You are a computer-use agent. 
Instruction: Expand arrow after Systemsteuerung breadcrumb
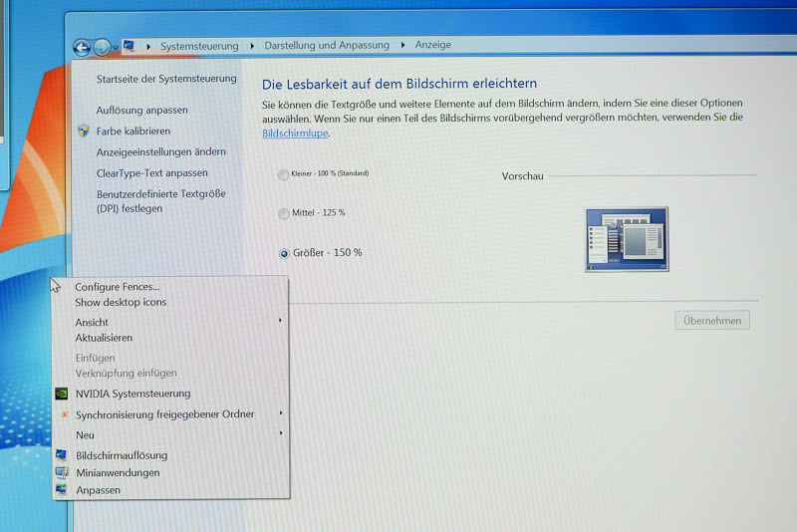pyautogui.click(x=252, y=46)
